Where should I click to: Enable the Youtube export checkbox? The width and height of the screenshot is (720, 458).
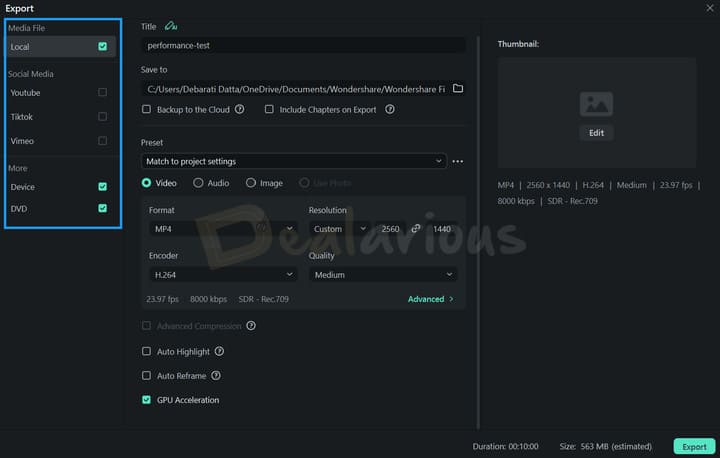(x=102, y=92)
